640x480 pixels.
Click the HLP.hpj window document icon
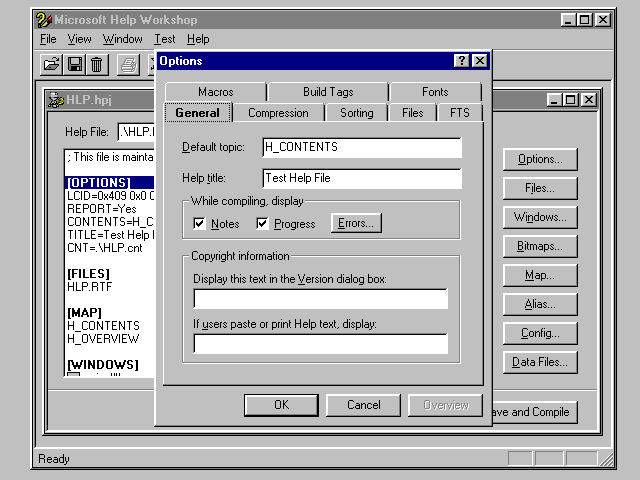pyautogui.click(x=56, y=100)
